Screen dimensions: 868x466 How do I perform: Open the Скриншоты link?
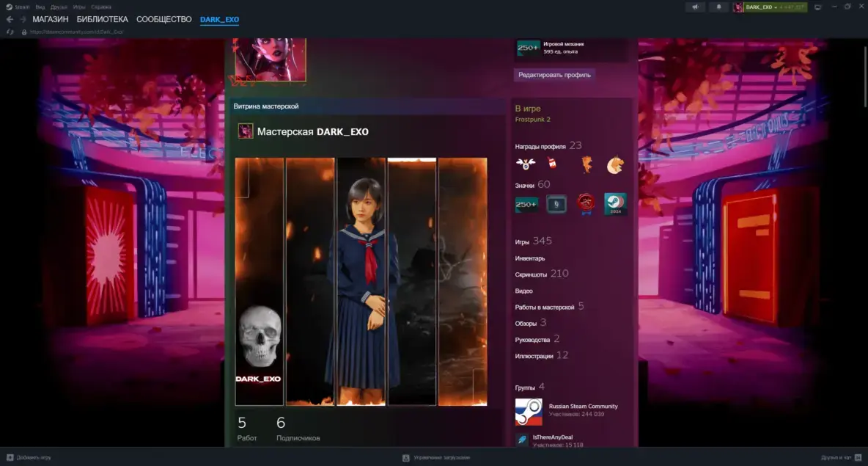pyautogui.click(x=532, y=274)
